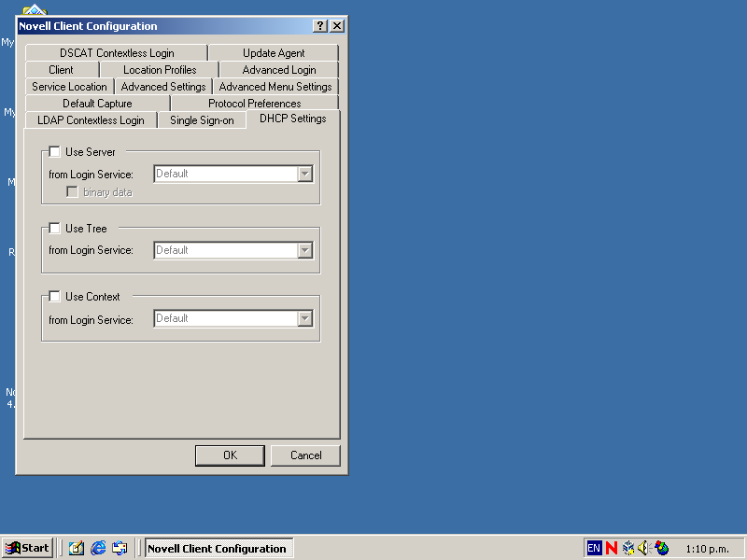The image size is (747, 560).
Task: Open the third quick launch icon with arrows
Action: click(x=120, y=548)
